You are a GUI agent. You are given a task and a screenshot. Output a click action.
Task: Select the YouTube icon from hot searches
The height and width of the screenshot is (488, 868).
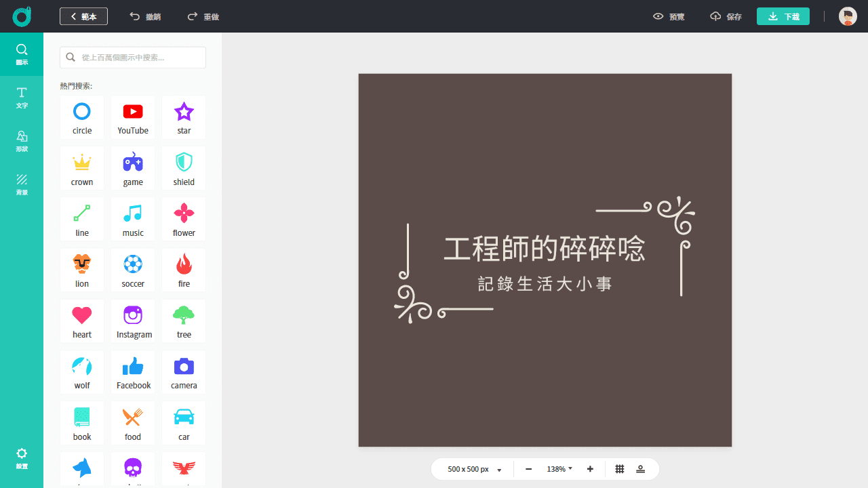coord(133,117)
